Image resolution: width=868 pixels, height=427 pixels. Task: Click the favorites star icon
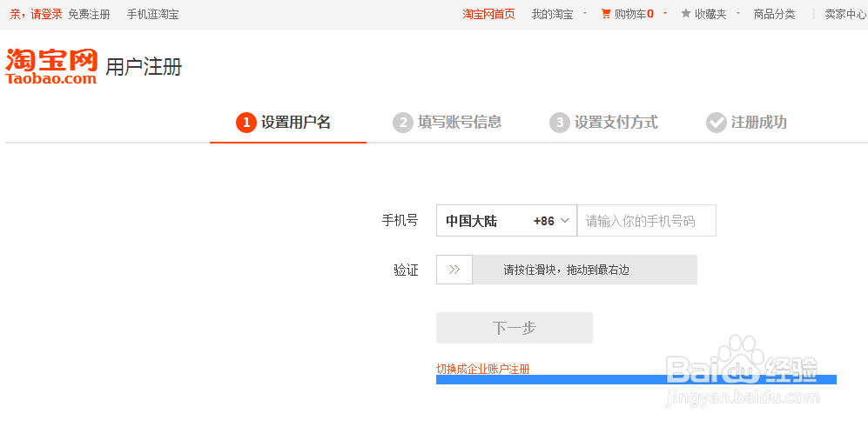point(686,14)
